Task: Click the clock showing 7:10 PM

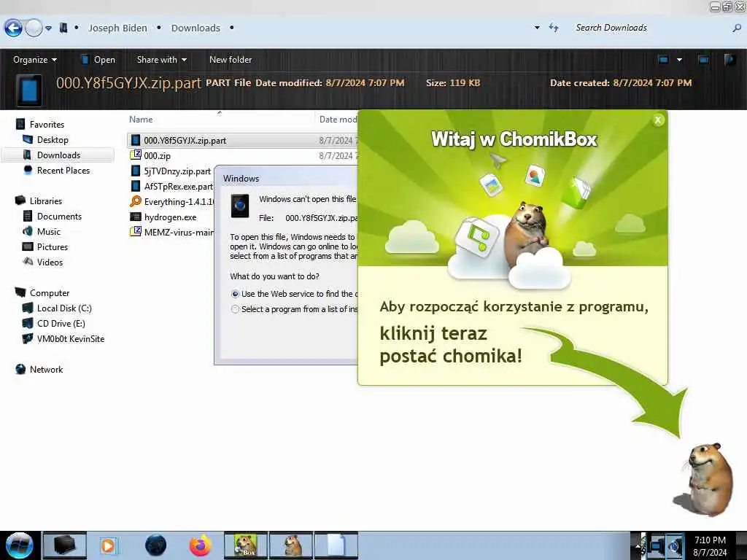Action: pos(710,540)
